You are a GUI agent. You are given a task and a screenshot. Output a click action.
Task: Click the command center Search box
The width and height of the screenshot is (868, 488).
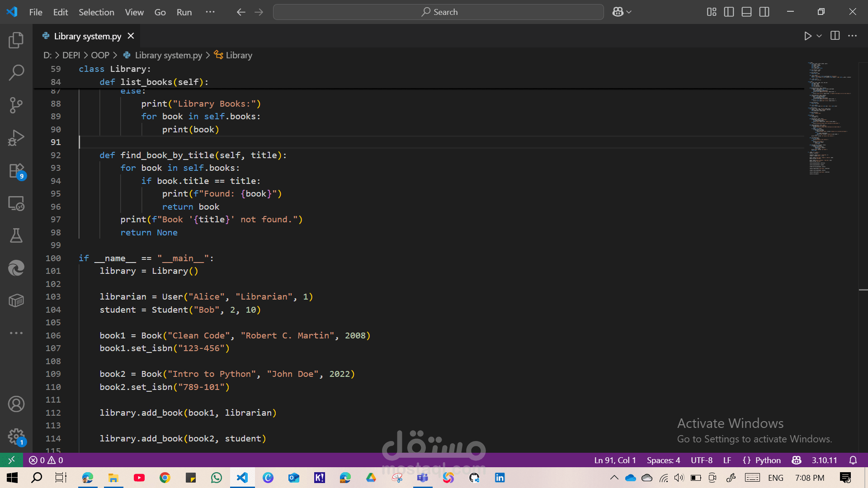438,12
